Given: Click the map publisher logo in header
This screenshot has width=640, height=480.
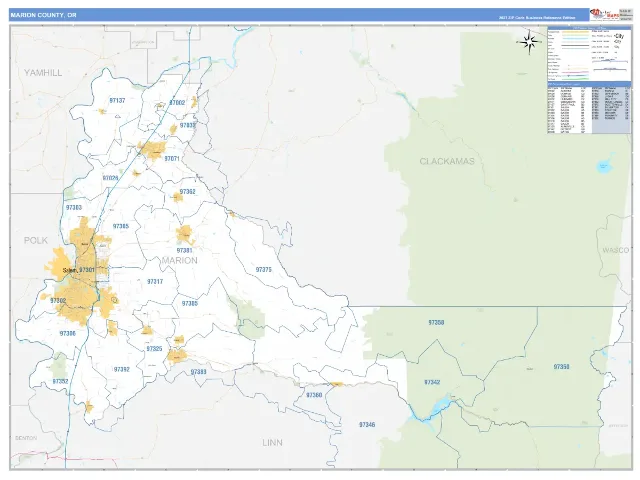Looking at the screenshot, I should coord(604,15).
